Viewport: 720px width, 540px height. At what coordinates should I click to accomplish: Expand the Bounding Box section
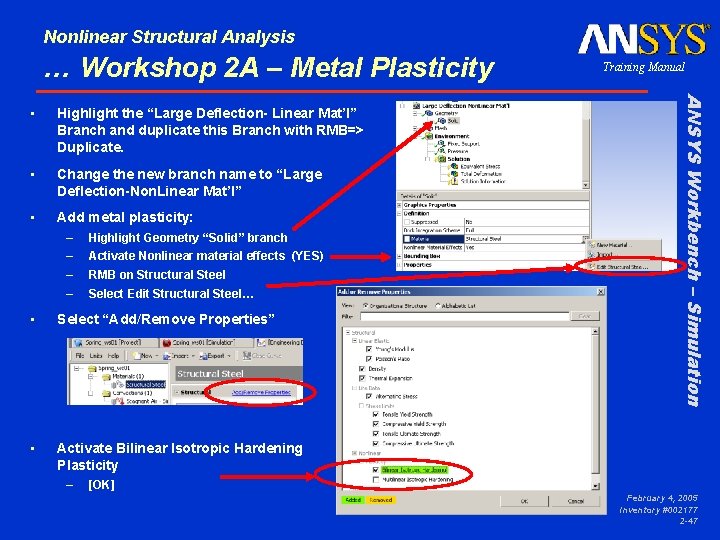(x=399, y=256)
